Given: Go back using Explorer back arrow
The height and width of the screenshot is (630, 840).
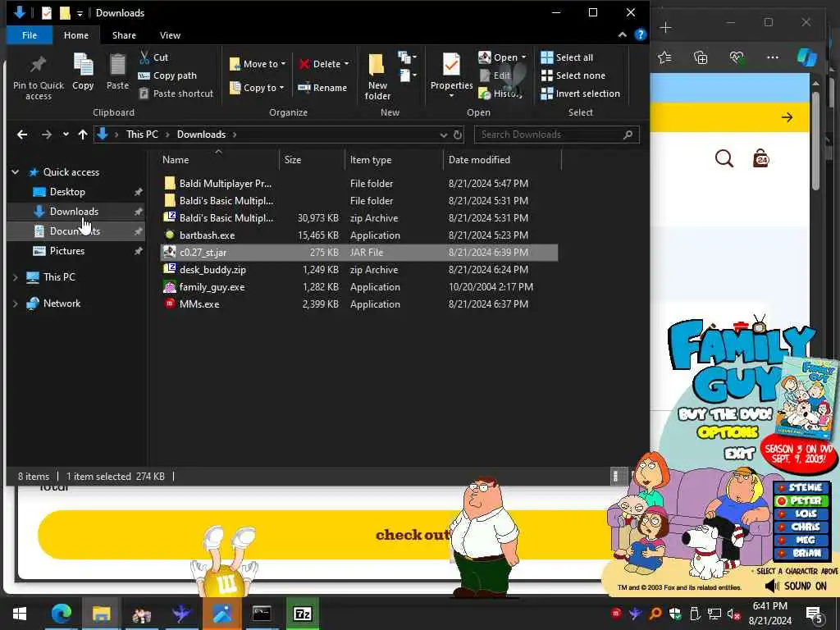Looking at the screenshot, I should pos(22,135).
